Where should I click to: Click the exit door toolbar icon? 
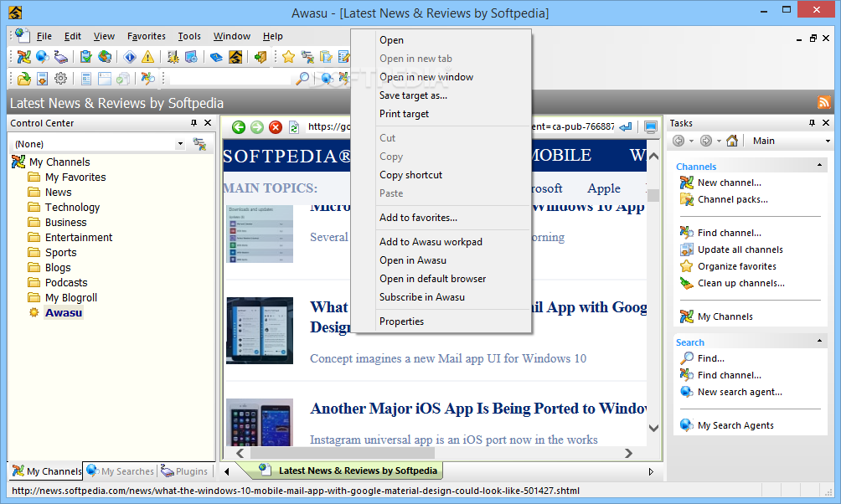tap(261, 57)
